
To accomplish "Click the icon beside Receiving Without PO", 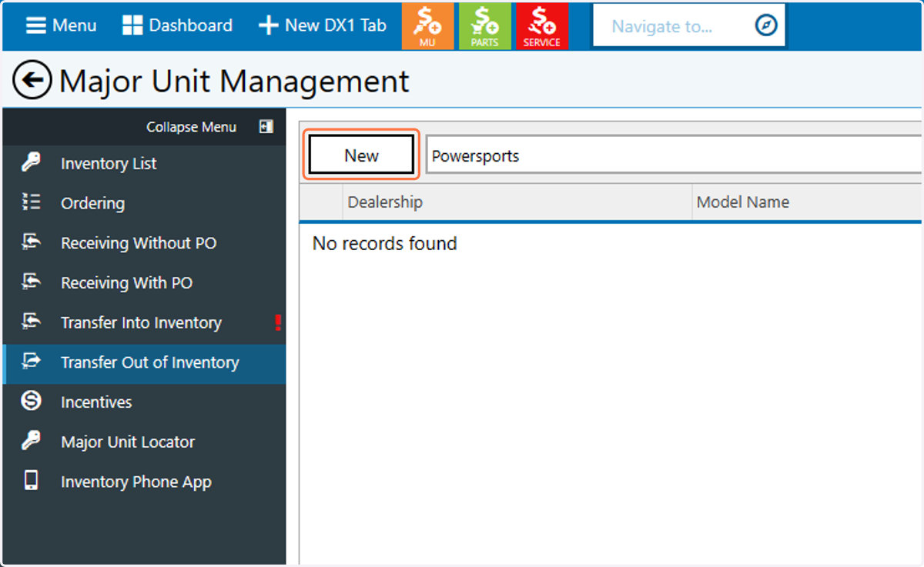I will 31,242.
